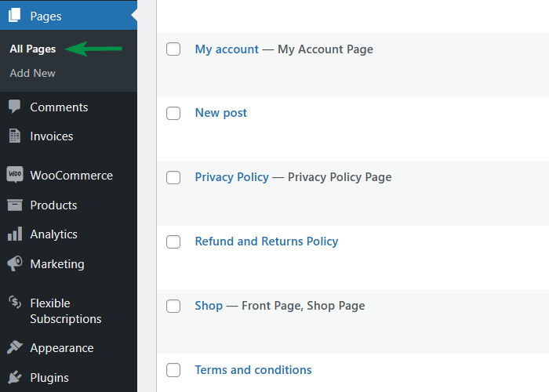549x392 pixels.
Task: Tick the Refund and Returns Policy checkbox
Action: point(173,241)
